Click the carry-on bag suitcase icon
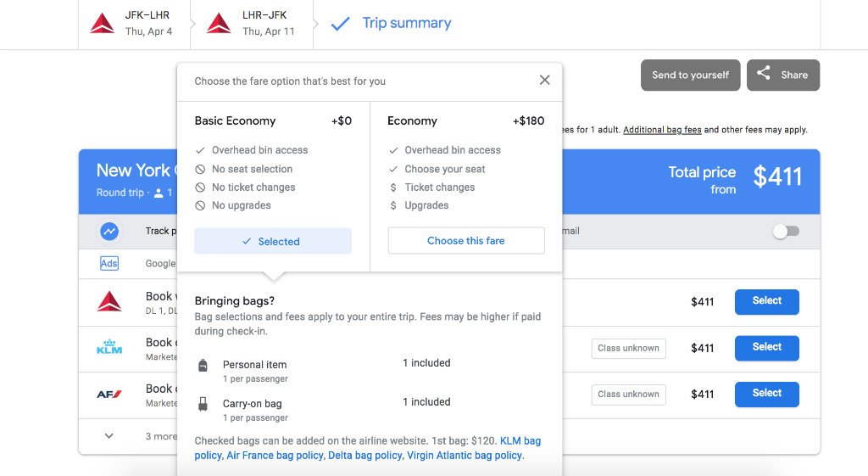 tap(203, 405)
